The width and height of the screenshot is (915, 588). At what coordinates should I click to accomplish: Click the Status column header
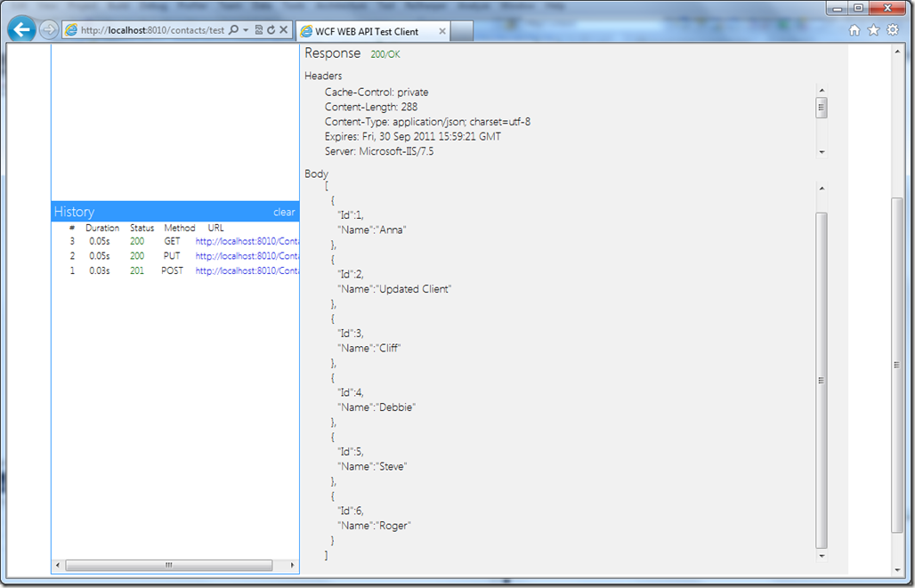142,228
